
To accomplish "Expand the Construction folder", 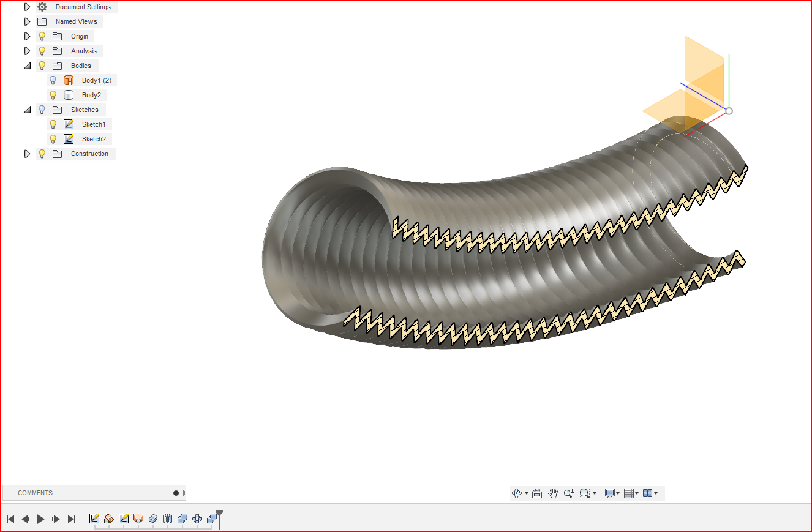I will point(27,154).
